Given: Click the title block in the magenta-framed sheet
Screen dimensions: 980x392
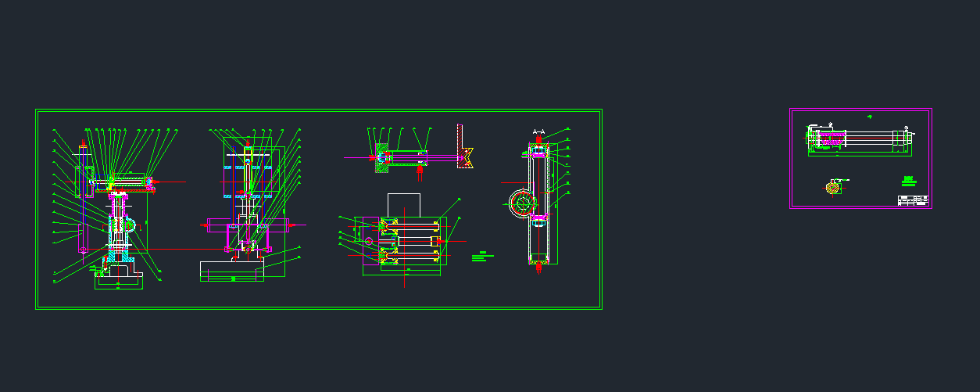Looking at the screenshot, I should pos(912,200).
